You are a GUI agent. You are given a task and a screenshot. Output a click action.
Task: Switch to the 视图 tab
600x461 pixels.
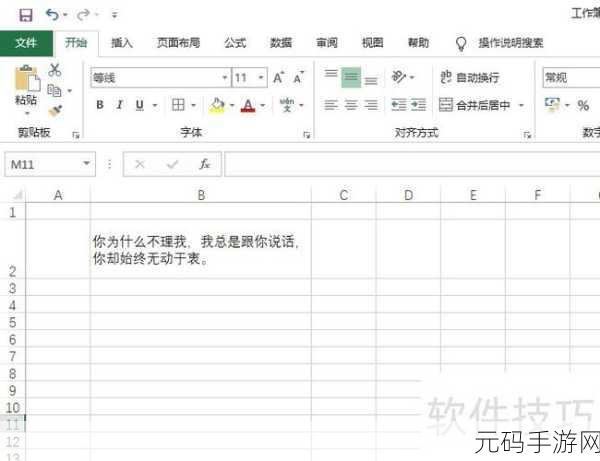373,42
